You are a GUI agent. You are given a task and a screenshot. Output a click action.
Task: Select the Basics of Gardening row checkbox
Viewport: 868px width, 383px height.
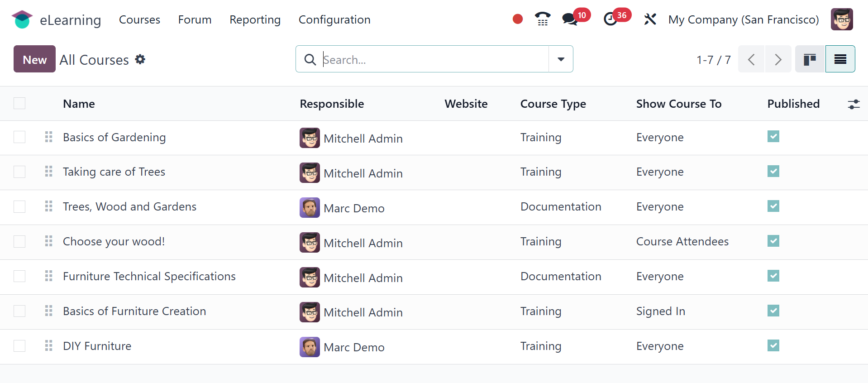[19, 137]
